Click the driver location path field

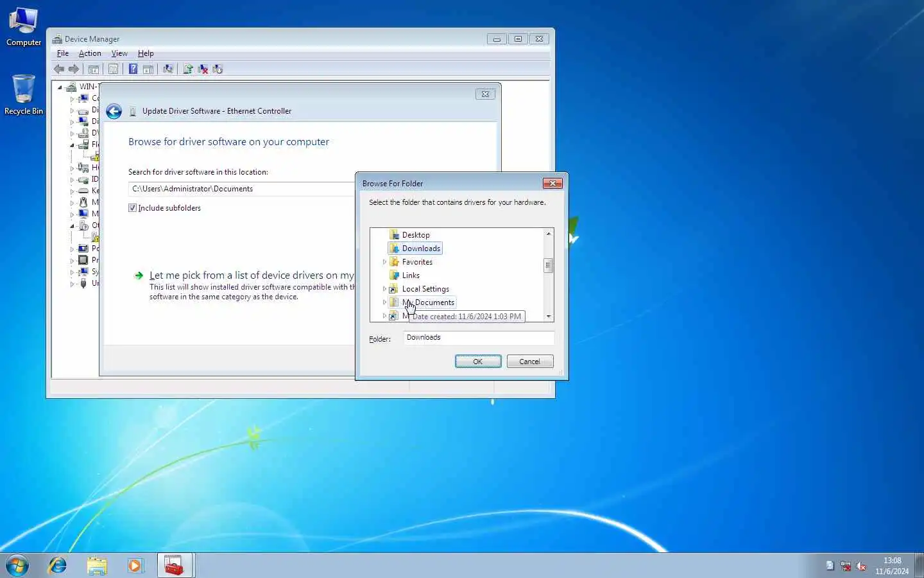point(242,189)
